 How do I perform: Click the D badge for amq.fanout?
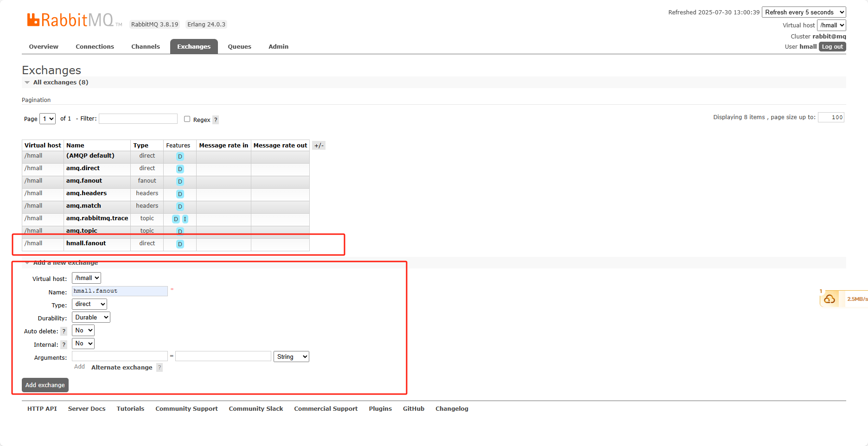tap(180, 181)
